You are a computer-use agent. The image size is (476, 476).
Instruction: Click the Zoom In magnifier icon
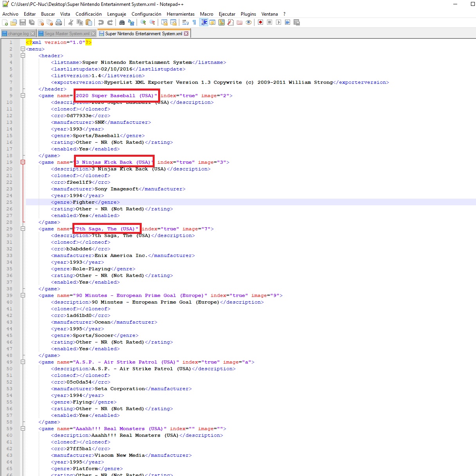point(143,22)
